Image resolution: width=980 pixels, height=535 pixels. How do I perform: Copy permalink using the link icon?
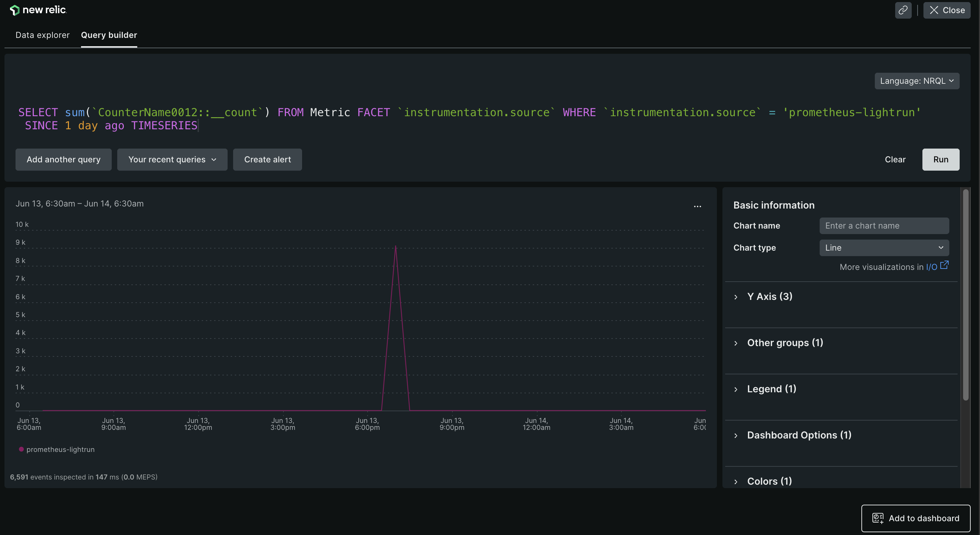(x=903, y=10)
